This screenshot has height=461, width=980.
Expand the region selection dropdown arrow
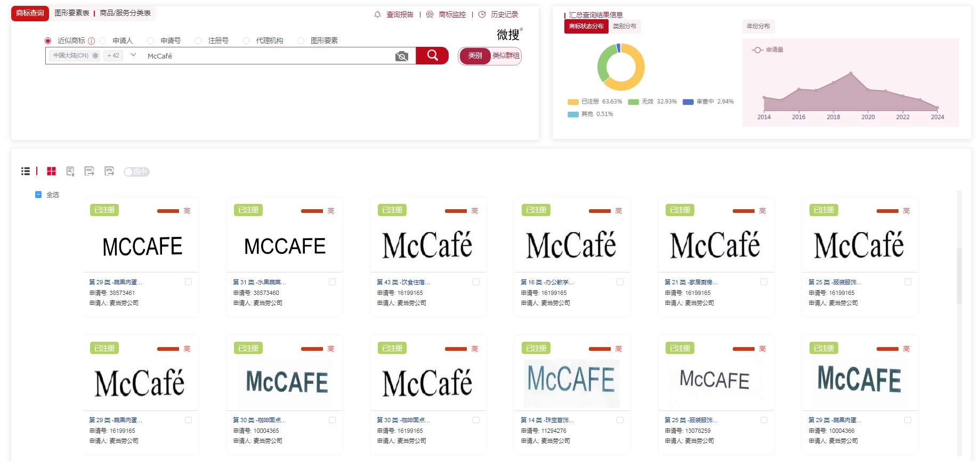pyautogui.click(x=133, y=55)
